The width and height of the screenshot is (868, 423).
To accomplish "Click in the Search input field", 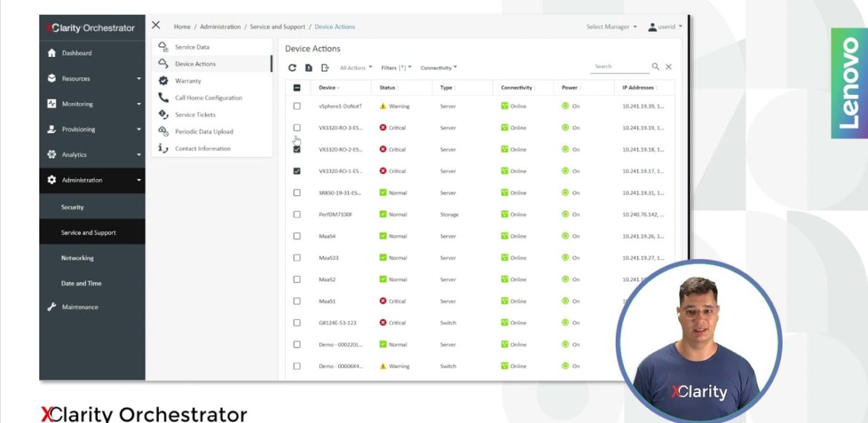I will coord(619,67).
